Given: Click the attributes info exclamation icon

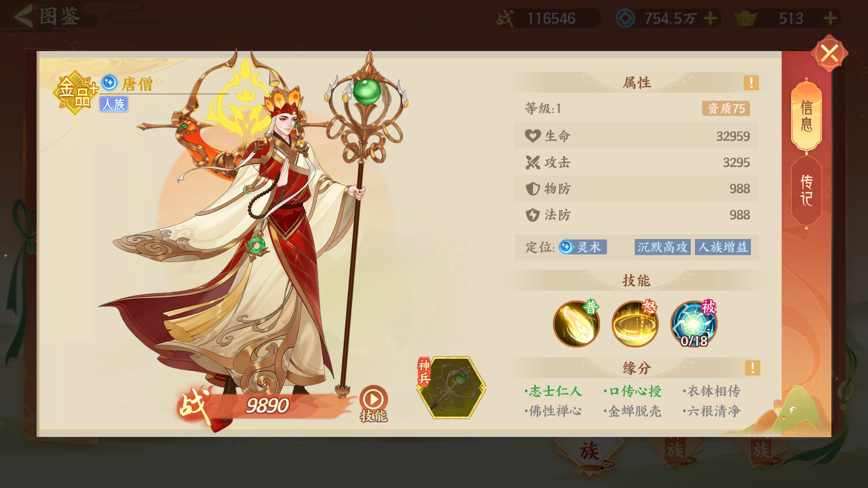Looking at the screenshot, I should click(751, 83).
